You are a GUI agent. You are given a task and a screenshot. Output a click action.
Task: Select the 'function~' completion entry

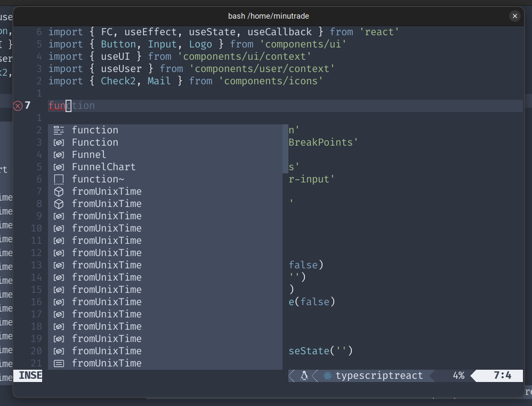point(165,179)
